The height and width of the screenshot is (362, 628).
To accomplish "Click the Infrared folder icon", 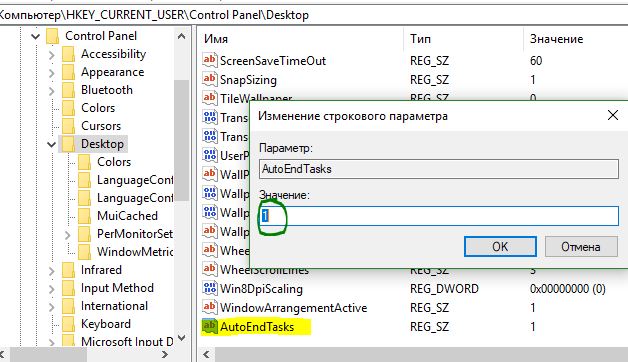I will click(x=68, y=270).
